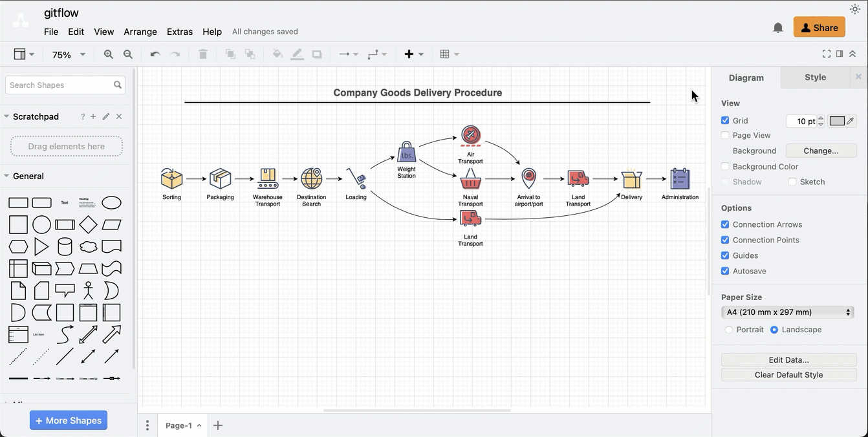Open the A4 paper size dropdown
This screenshot has width=868, height=437.
(788, 312)
